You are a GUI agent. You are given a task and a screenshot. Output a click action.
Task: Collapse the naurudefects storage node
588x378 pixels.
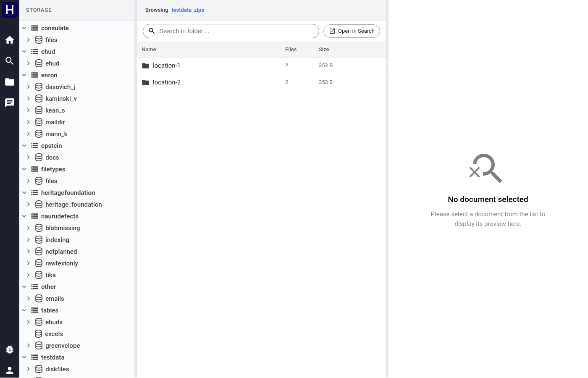click(x=24, y=216)
